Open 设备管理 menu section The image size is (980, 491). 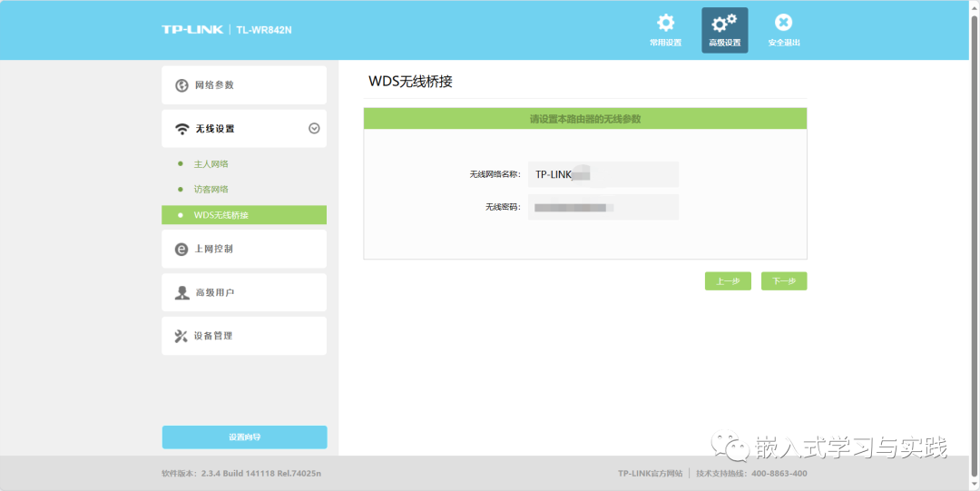tap(244, 336)
